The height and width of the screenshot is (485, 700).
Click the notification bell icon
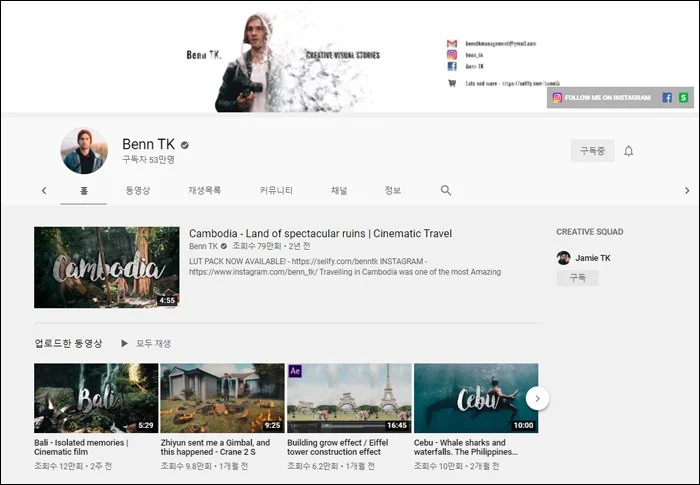click(x=629, y=151)
